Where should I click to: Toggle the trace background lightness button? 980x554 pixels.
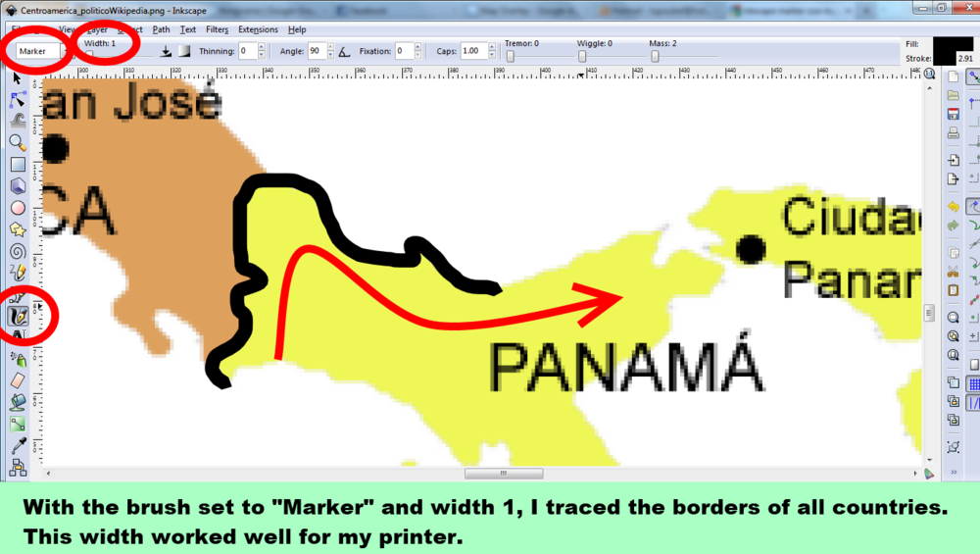click(x=183, y=51)
